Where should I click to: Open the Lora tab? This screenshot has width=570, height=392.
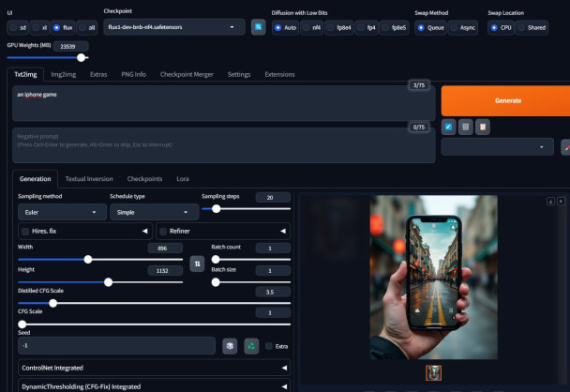click(x=182, y=178)
